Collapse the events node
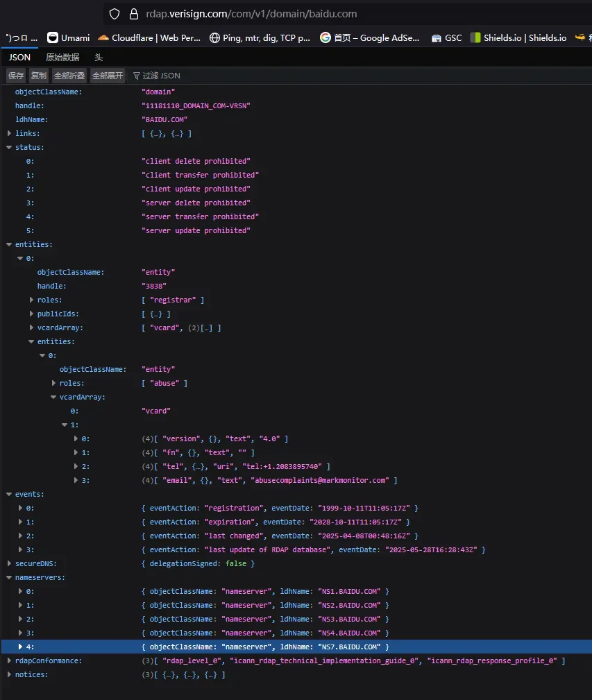Screen dimensions: 592x700 click(9, 494)
